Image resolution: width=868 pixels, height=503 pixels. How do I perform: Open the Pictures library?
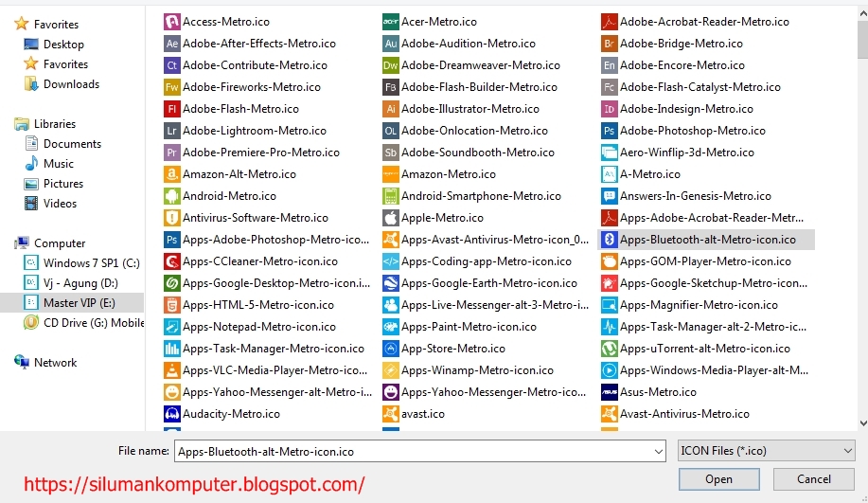(x=53, y=184)
